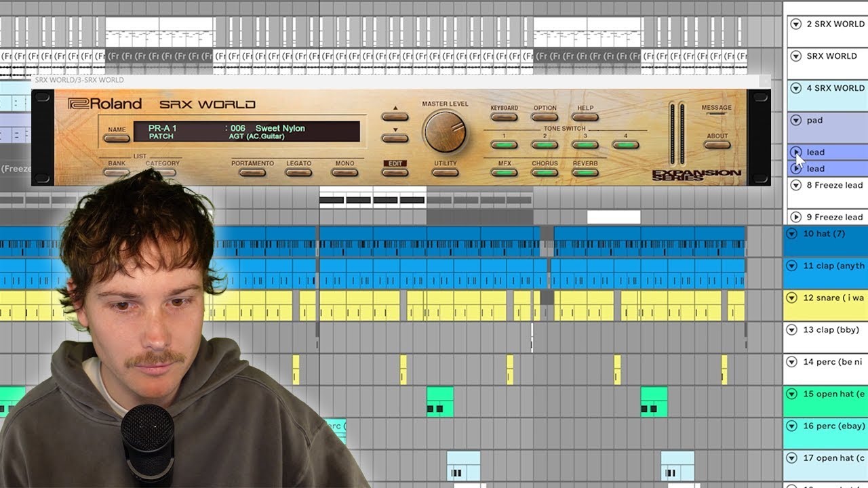Select the 16 perc (ebay) track name
The image size is (868, 488).
[834, 426]
